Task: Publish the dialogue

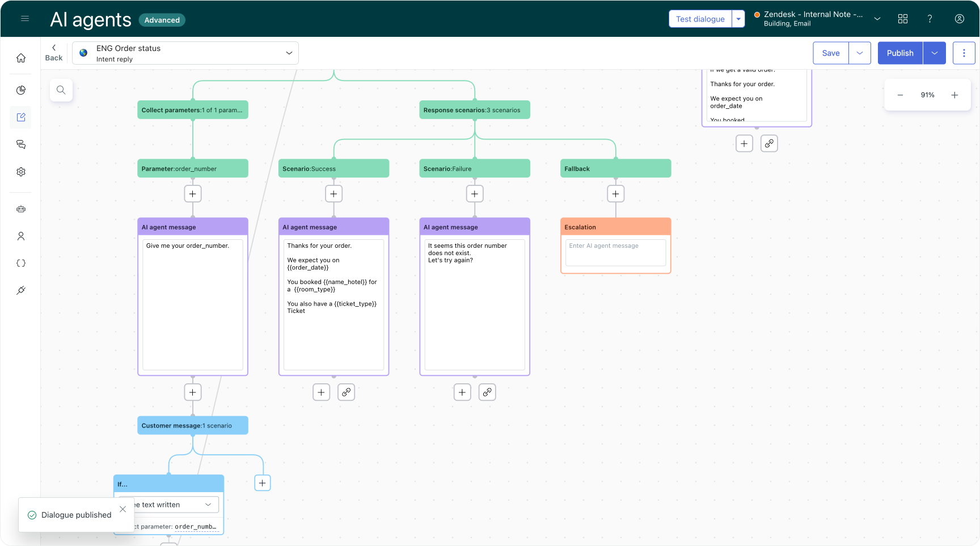Action: [x=901, y=53]
